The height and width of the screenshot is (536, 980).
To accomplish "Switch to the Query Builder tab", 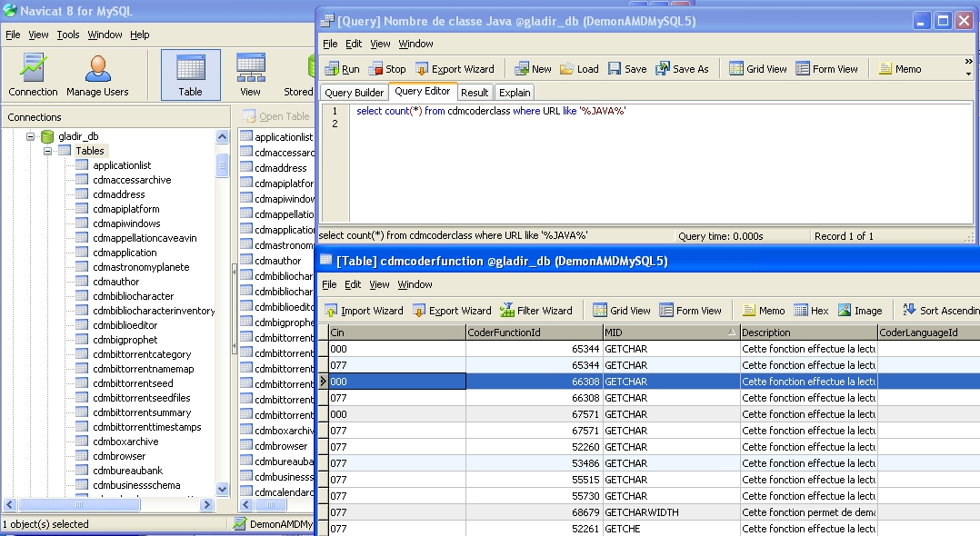I will (354, 93).
